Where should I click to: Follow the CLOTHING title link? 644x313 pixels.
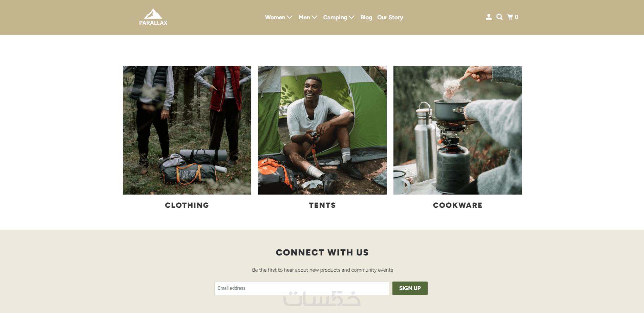(x=187, y=205)
